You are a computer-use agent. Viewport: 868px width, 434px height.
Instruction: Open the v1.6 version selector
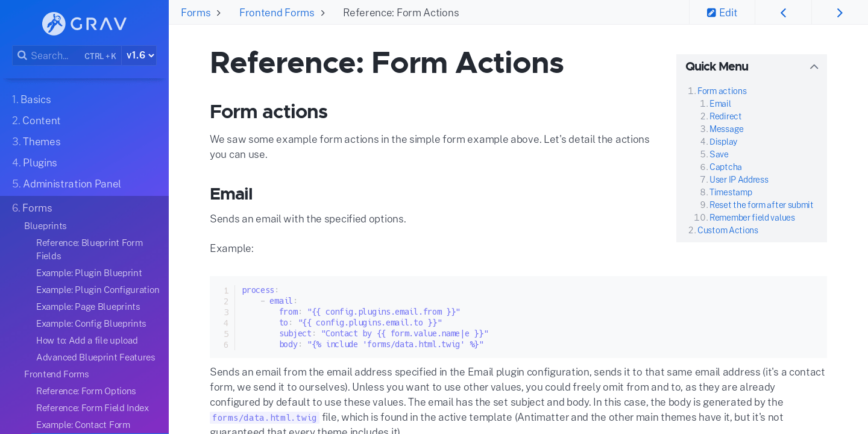click(x=139, y=55)
